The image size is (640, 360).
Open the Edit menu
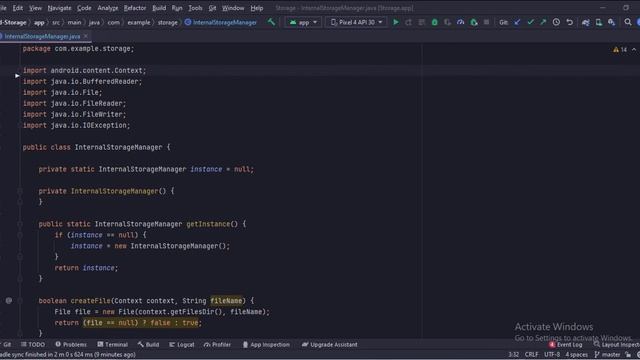tap(18, 8)
